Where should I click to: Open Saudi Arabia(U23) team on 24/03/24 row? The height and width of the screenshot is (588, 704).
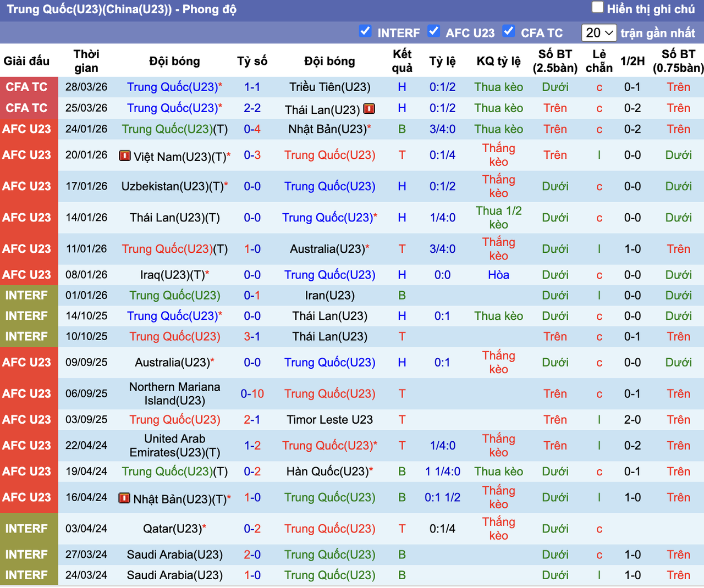[x=175, y=575]
